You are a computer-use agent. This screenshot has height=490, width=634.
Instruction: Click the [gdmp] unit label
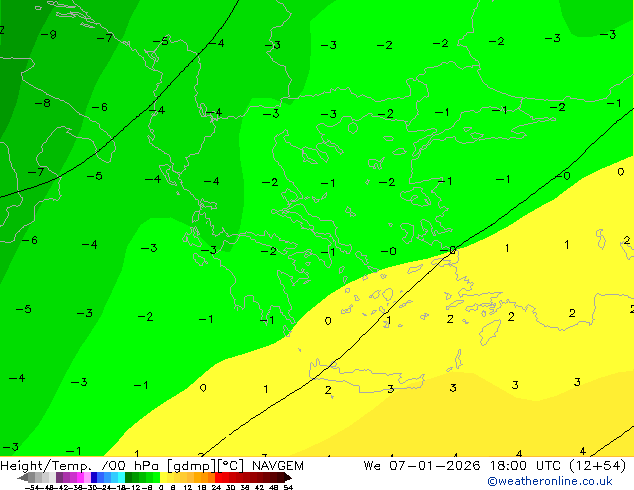pos(191,466)
